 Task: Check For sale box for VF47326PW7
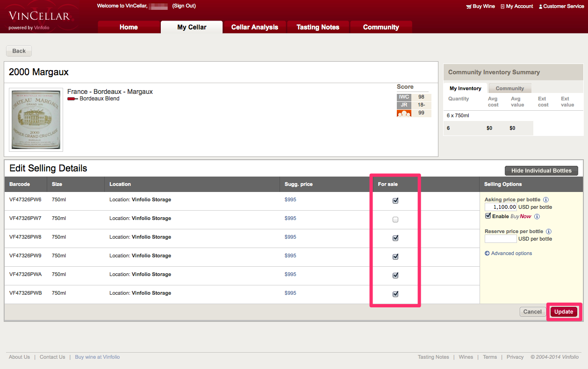pos(395,220)
